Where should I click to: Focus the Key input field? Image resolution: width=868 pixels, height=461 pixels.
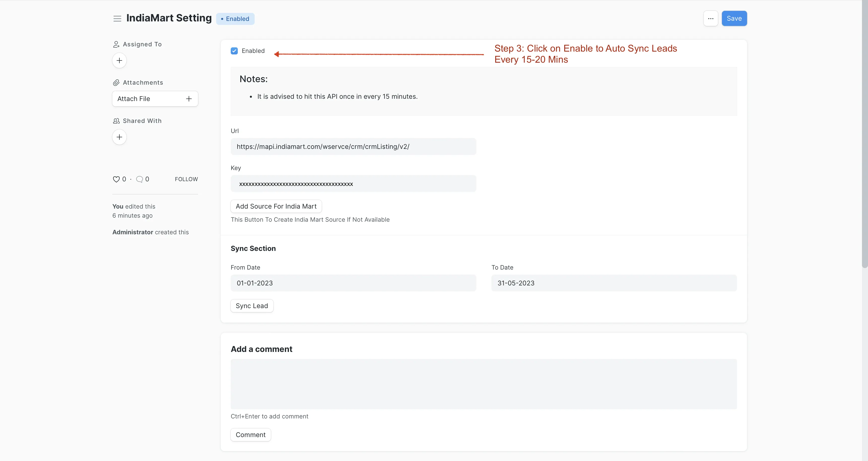[353, 184]
